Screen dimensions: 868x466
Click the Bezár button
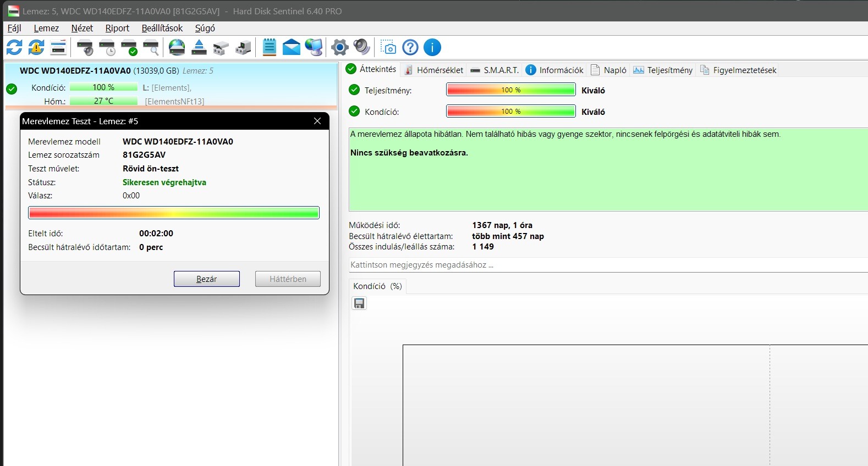[207, 279]
